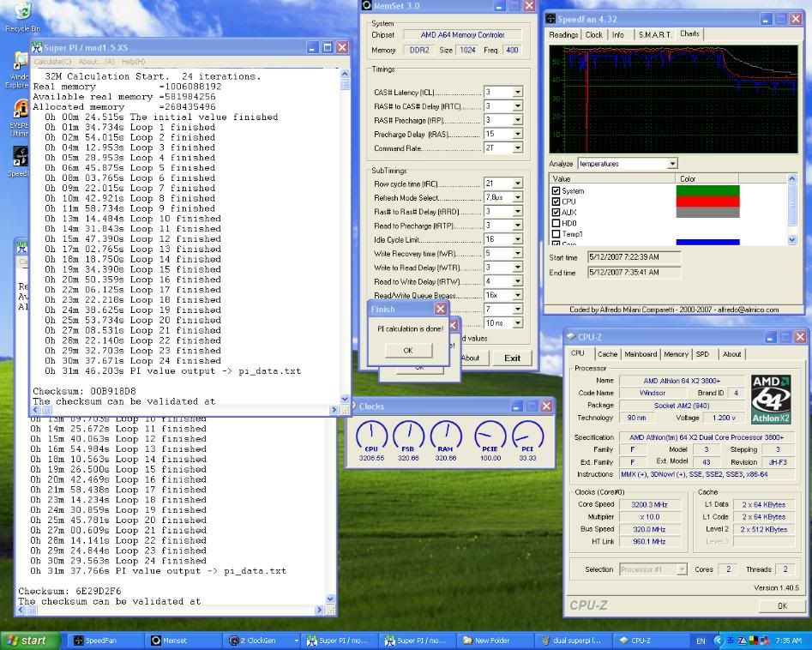812x650 pixels.
Task: Click the PCIE clock gauge dial
Action: [490, 437]
